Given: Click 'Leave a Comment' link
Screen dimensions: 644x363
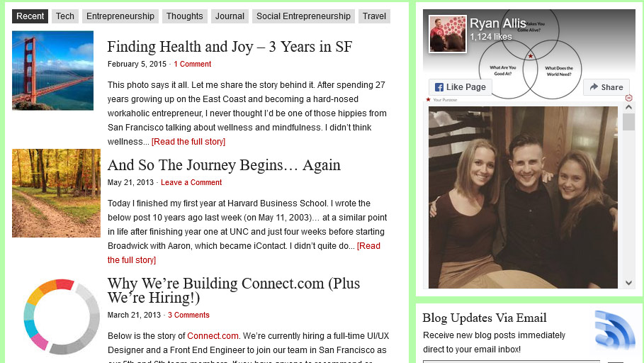Looking at the screenshot, I should click(191, 182).
